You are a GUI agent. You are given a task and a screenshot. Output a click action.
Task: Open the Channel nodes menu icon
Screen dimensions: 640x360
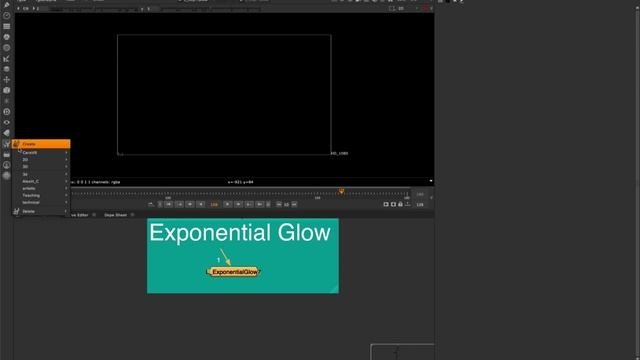pos(7,26)
